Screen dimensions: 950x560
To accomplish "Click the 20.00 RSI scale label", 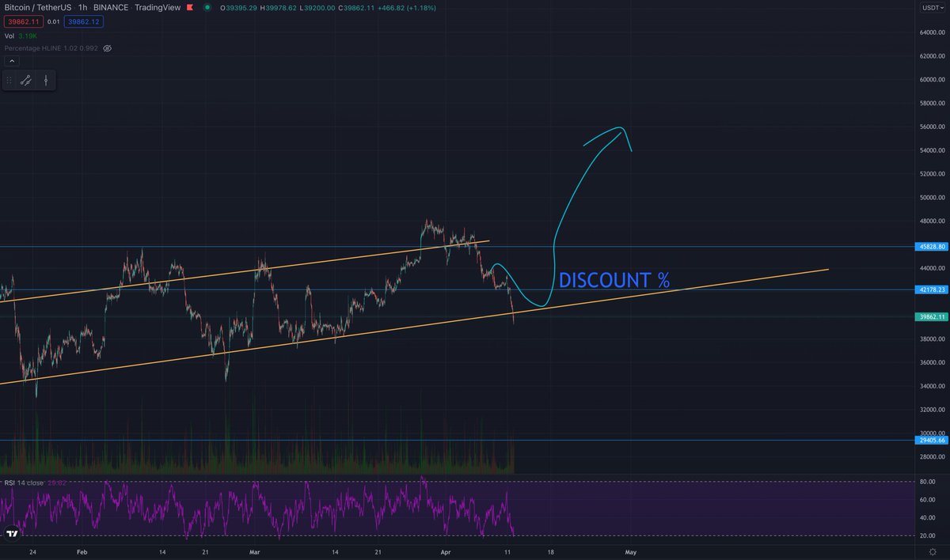I will tap(928, 535).
